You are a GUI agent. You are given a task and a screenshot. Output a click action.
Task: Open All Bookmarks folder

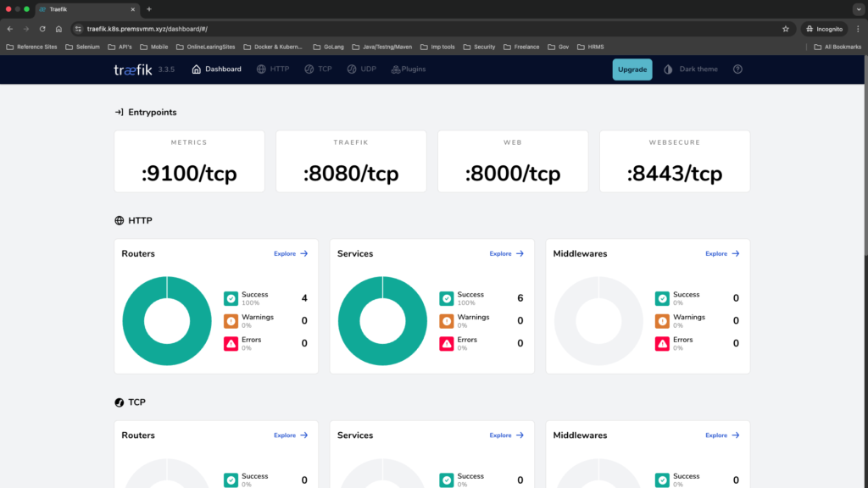(x=837, y=47)
